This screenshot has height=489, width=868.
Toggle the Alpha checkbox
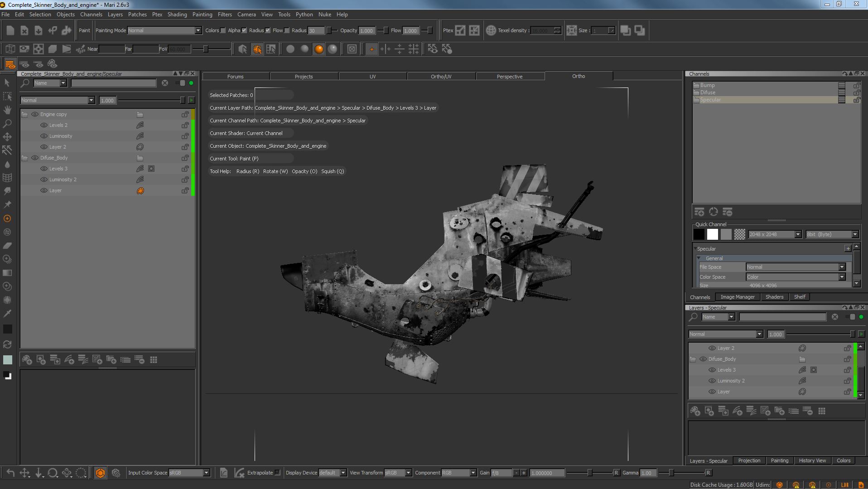[x=244, y=30]
